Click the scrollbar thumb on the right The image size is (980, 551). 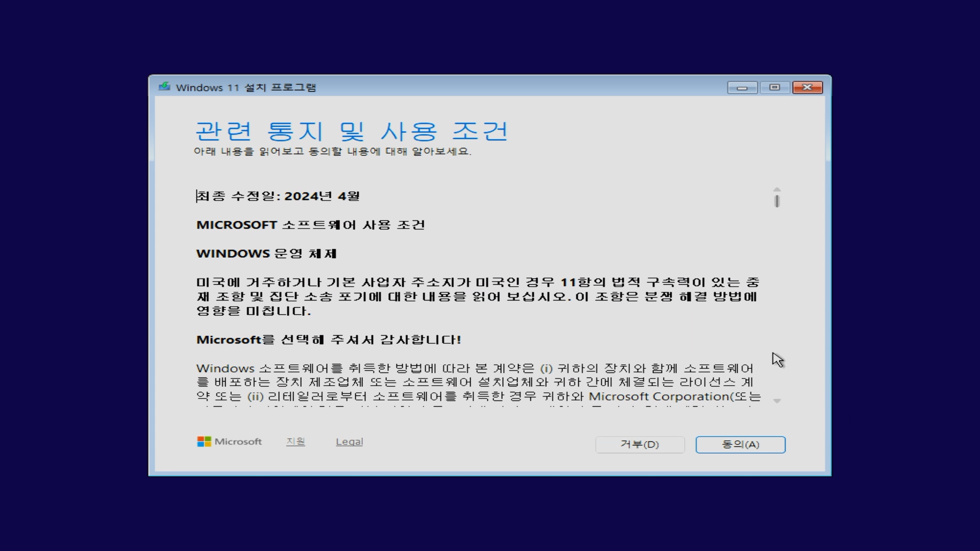pos(776,202)
